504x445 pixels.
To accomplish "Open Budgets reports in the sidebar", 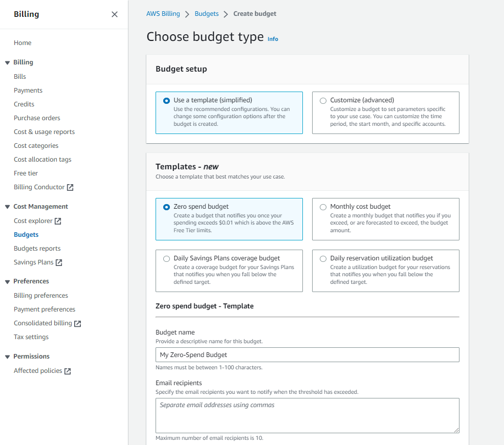I will click(37, 249).
